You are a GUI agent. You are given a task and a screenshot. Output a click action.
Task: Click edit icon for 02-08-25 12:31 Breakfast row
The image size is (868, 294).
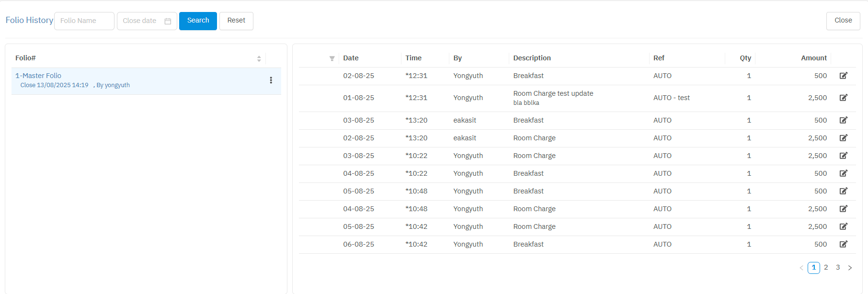click(843, 76)
